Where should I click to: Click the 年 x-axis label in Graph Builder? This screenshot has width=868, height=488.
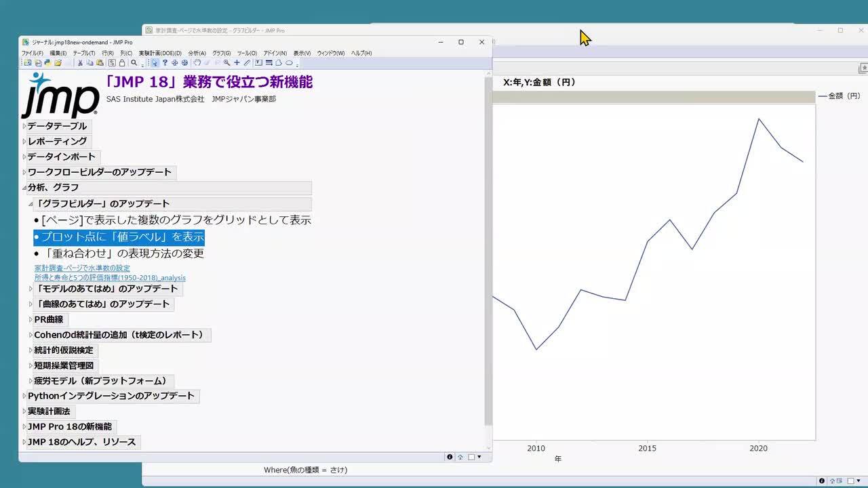(558, 459)
